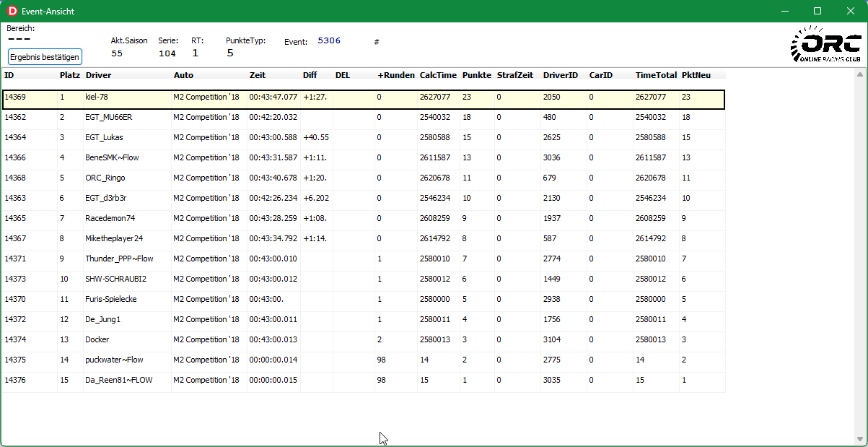This screenshot has height=447, width=868.
Task: Click the Event number 5306 field
Action: 329,41
